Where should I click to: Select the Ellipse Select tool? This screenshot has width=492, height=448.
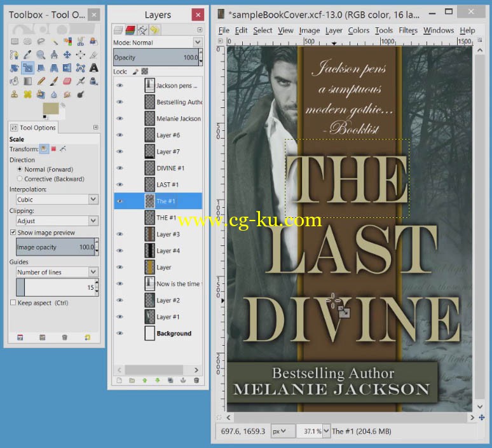click(27, 41)
